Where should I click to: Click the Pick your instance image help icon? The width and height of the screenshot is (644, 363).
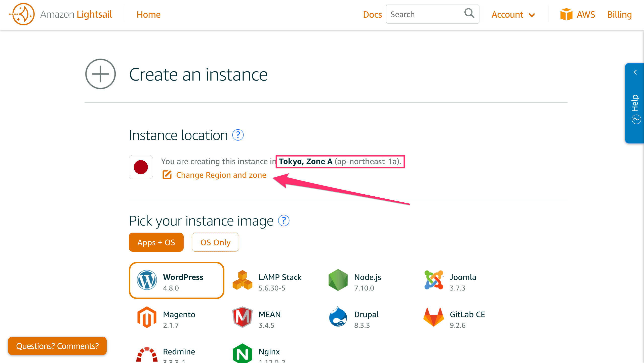pyautogui.click(x=284, y=221)
